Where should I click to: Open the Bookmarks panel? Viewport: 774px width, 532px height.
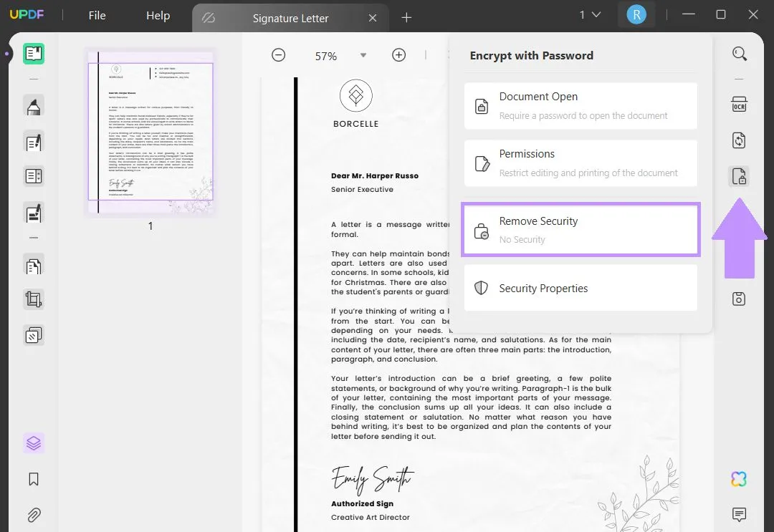33,479
